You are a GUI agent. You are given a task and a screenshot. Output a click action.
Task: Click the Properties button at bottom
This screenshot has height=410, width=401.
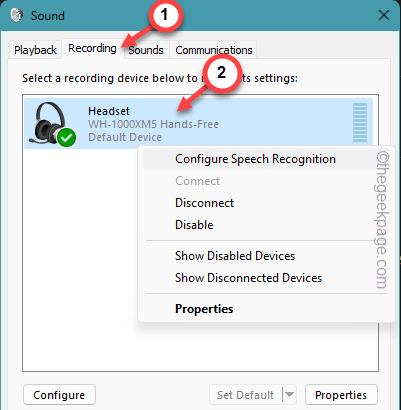tap(341, 395)
